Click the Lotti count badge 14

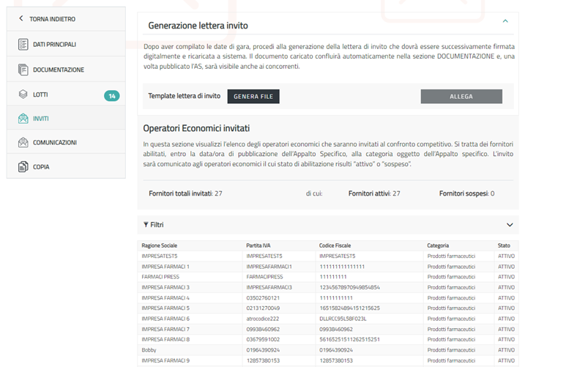coord(112,96)
